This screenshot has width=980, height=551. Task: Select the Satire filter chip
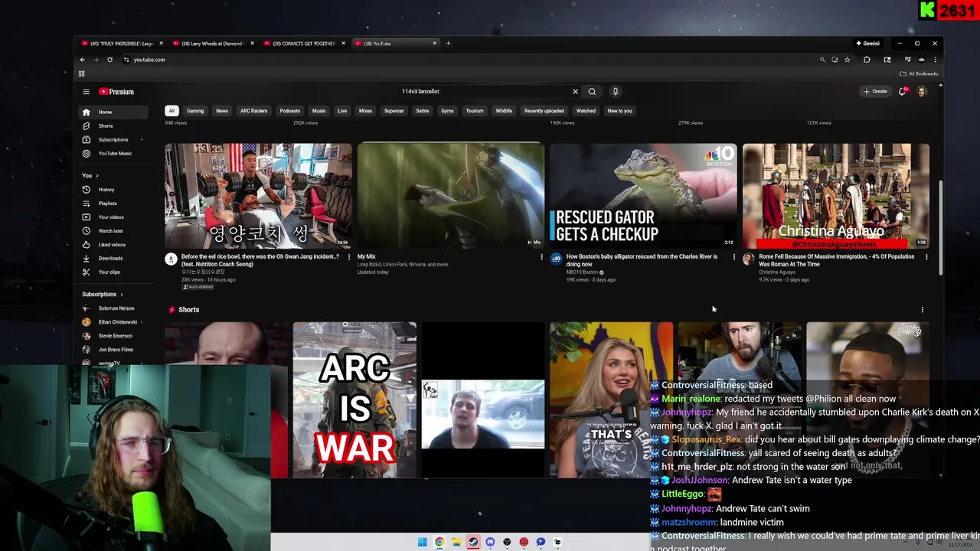(423, 111)
